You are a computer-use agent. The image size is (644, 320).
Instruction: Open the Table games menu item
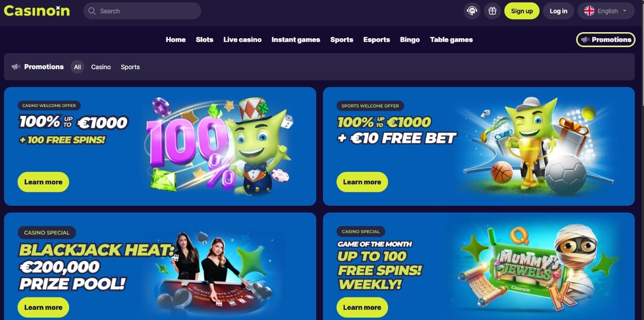[x=451, y=39]
